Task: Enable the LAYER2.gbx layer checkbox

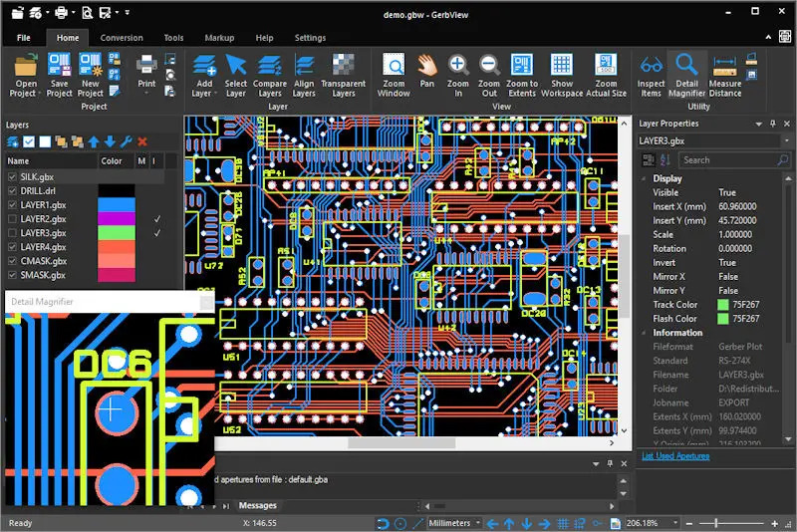Action: click(12, 218)
